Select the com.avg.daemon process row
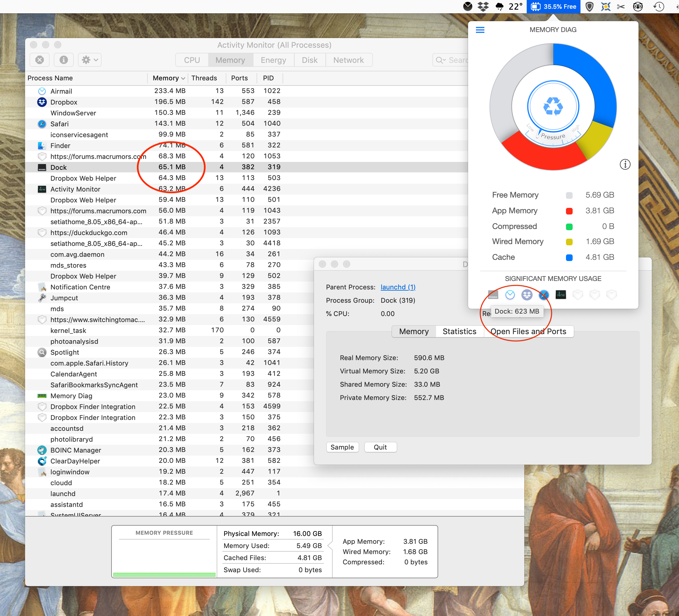Viewport: 679px width, 616px height. click(x=247, y=254)
